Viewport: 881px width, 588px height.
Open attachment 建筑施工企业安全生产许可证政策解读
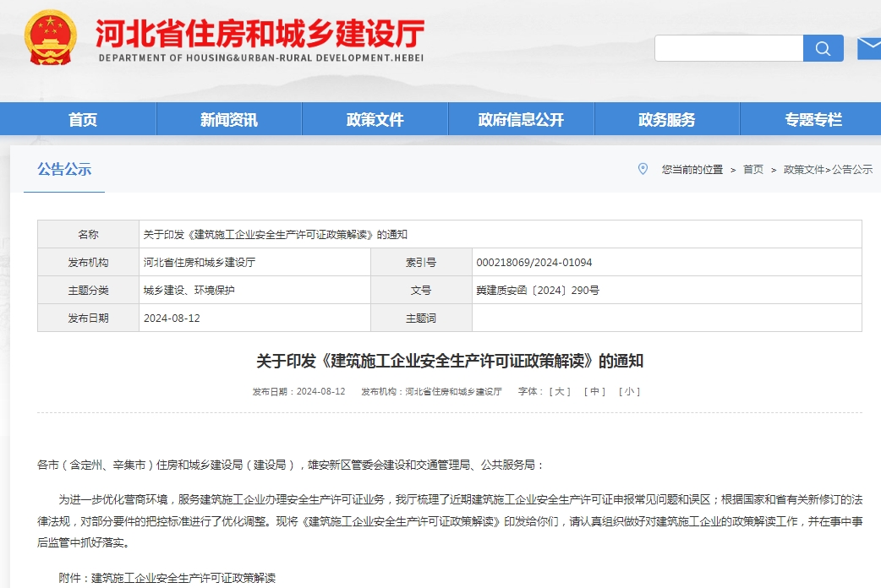point(183,579)
